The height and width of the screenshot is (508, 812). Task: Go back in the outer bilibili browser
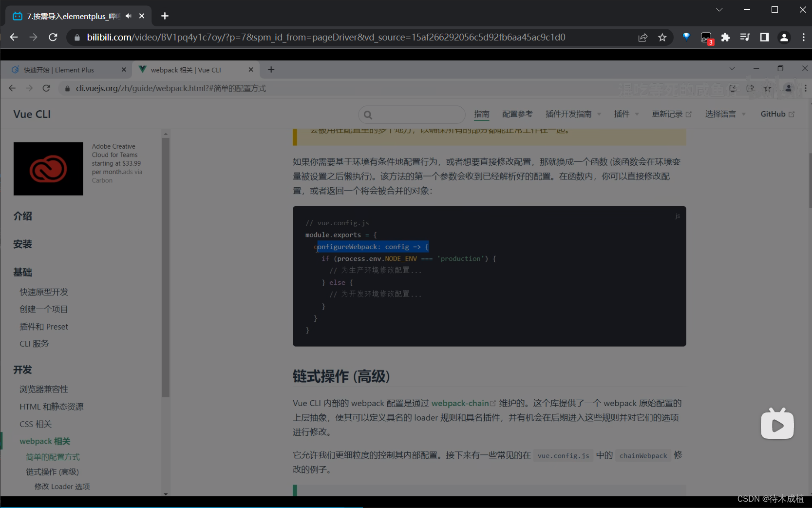point(14,37)
